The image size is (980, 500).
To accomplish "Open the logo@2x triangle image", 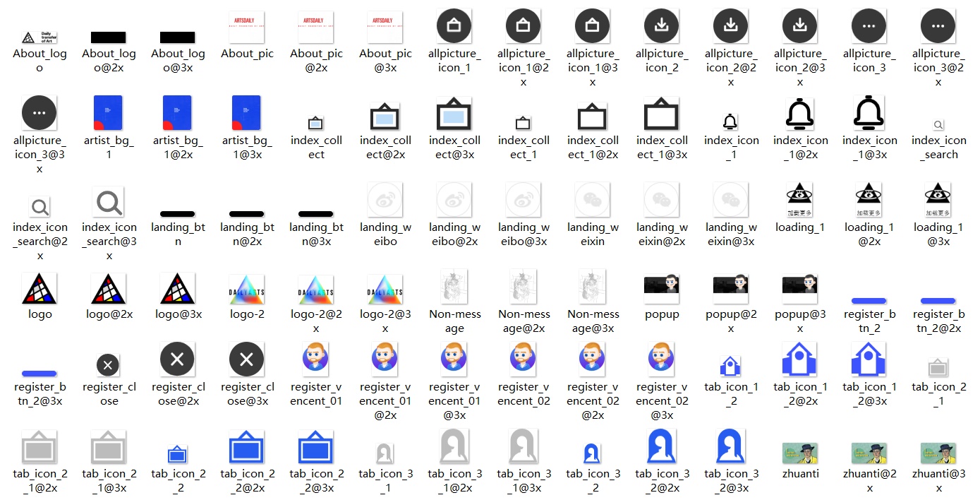I will coord(109,289).
